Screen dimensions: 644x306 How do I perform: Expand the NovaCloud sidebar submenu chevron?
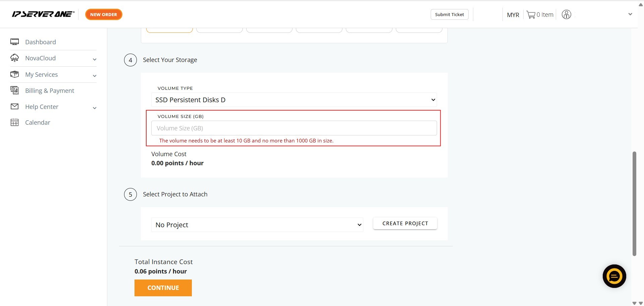pyautogui.click(x=95, y=59)
